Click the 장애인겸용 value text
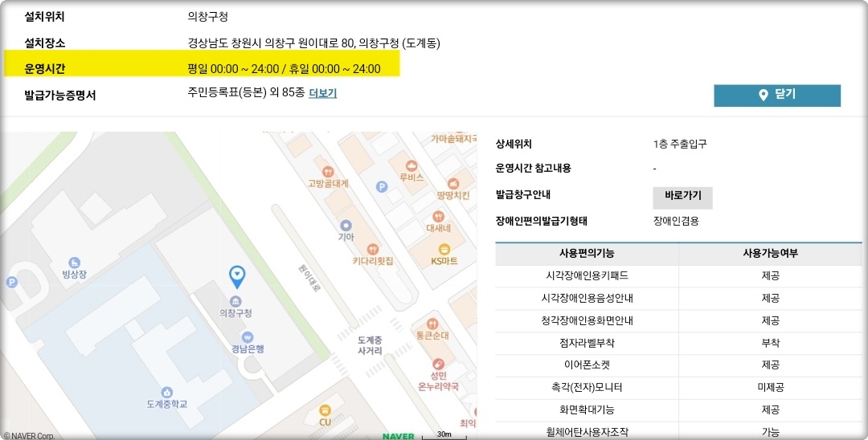Image resolution: width=868 pixels, height=440 pixels. coord(676,221)
